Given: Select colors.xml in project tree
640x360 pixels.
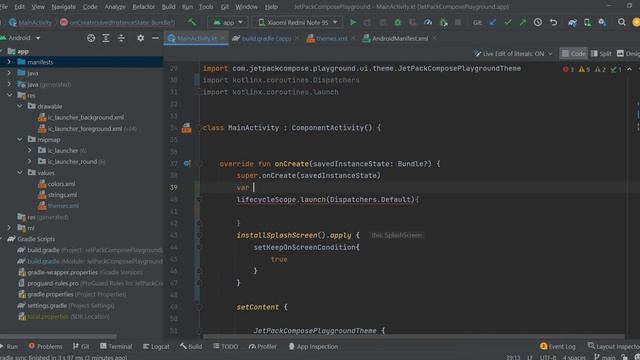Looking at the screenshot, I should pos(61,184).
